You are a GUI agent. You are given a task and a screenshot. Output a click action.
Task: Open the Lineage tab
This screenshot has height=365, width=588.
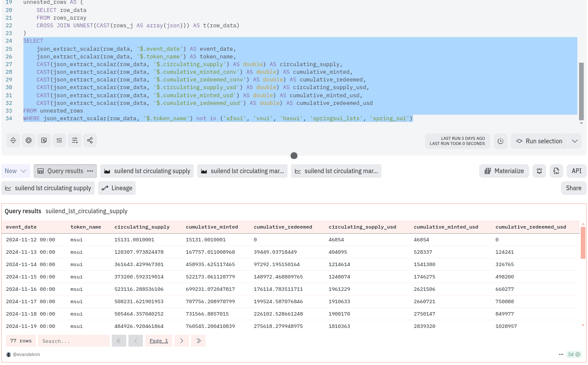tap(117, 188)
